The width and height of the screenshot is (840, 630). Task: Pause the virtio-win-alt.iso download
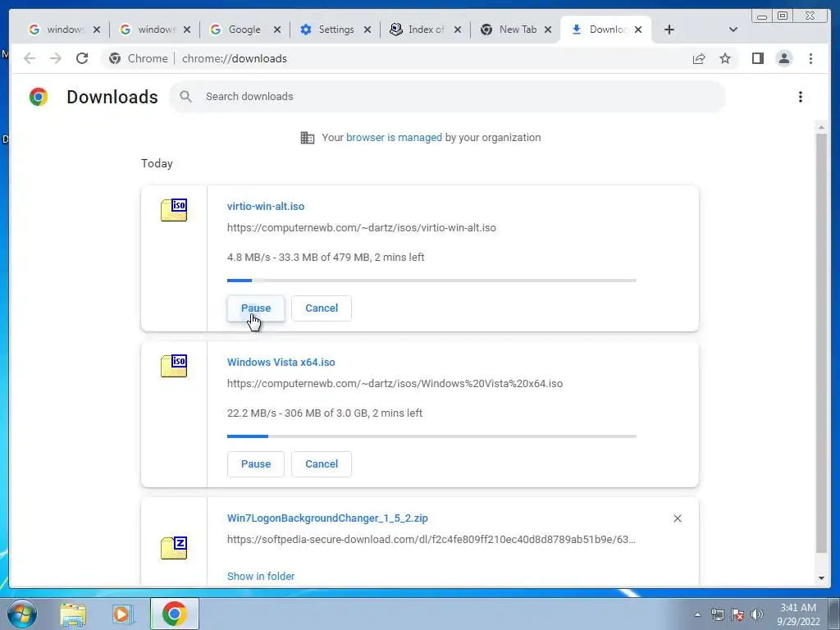click(256, 308)
